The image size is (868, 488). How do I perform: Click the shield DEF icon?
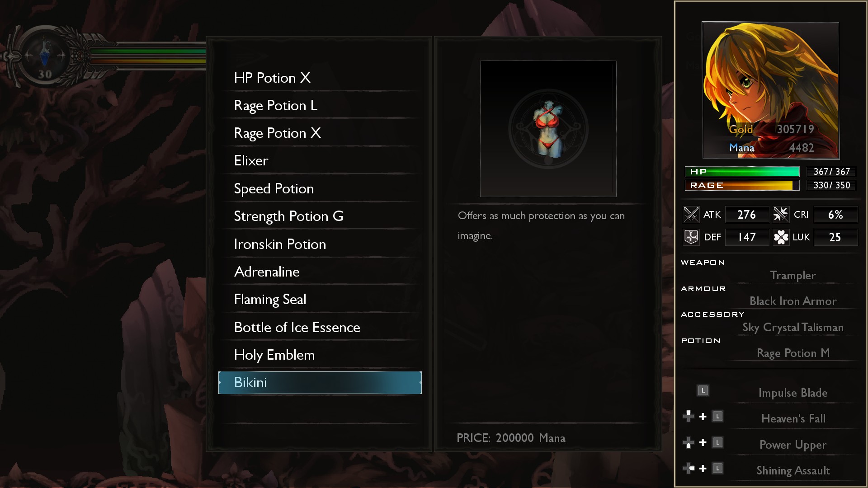pos(691,237)
